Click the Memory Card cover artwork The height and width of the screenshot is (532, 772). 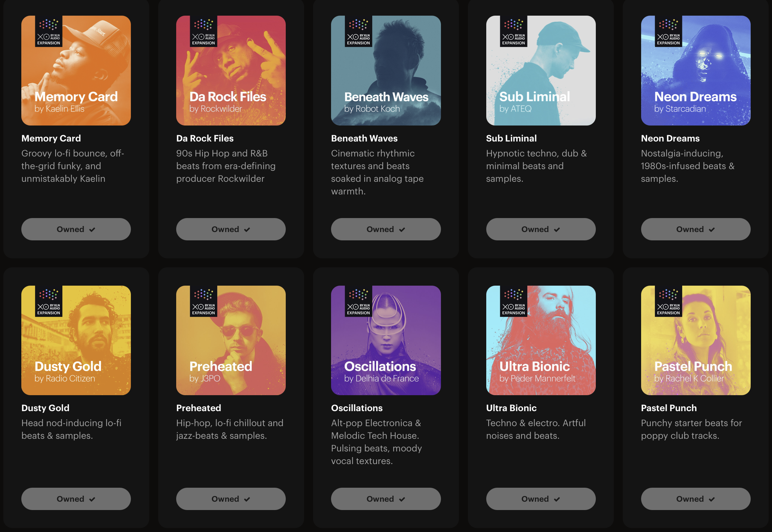(76, 70)
